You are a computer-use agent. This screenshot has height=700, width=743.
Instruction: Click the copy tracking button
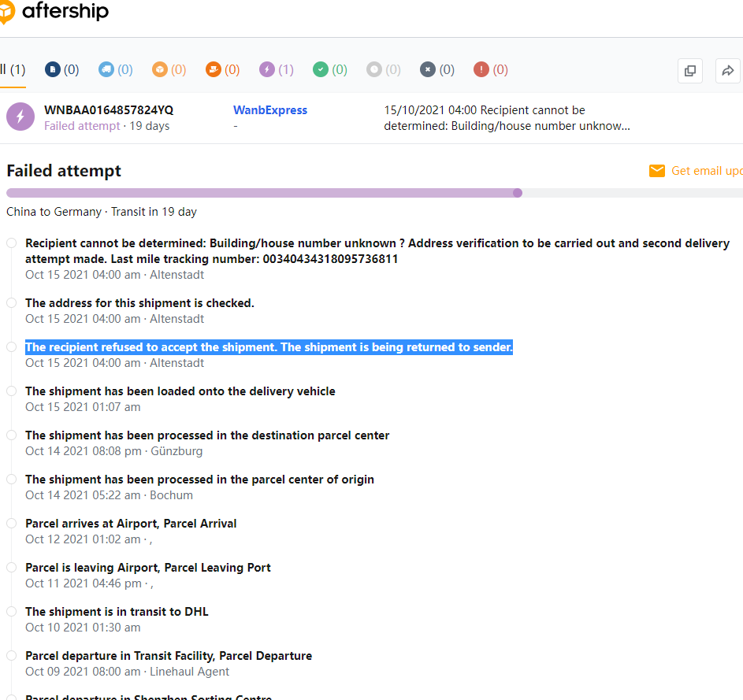(x=690, y=71)
